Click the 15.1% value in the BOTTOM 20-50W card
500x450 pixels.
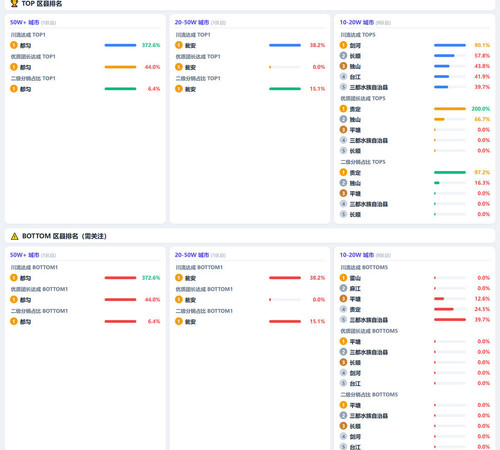point(317,321)
